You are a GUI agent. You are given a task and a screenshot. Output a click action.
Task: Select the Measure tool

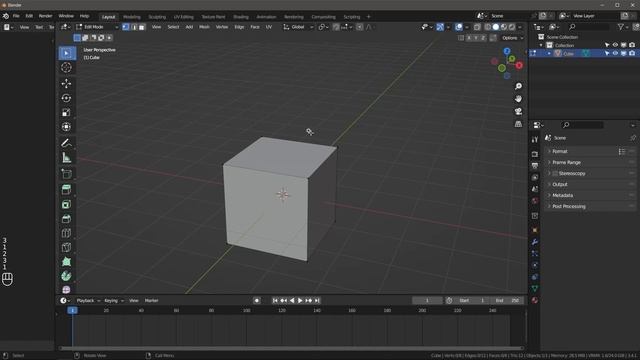(x=66, y=158)
